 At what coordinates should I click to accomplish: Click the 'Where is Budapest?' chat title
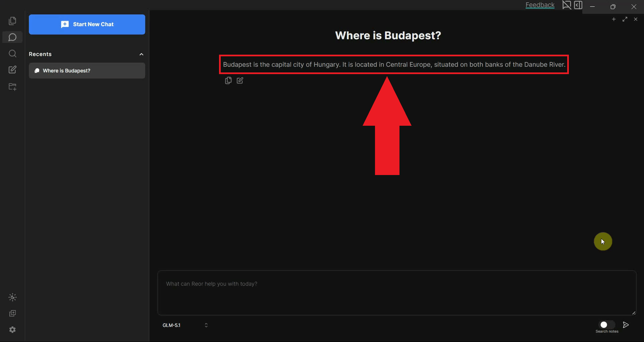(388, 35)
